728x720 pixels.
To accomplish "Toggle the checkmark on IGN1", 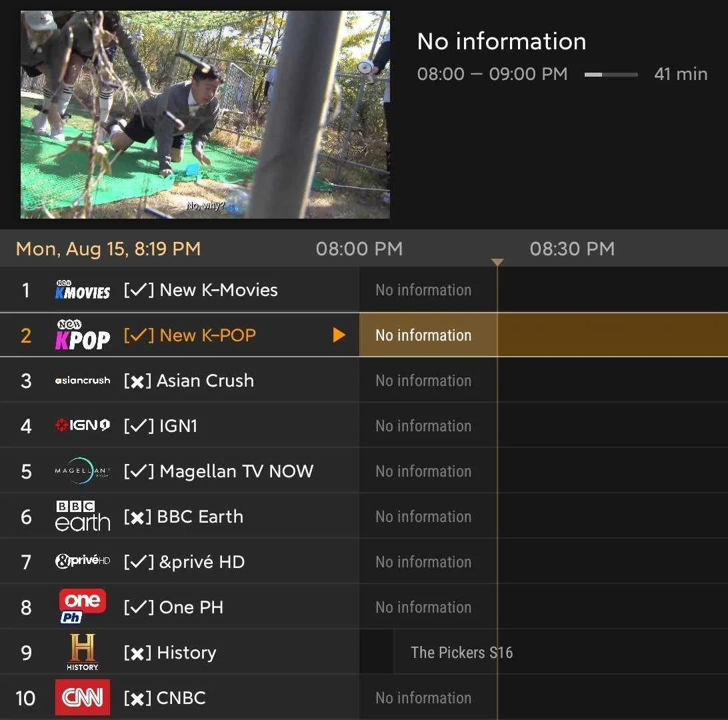I will point(139,426).
